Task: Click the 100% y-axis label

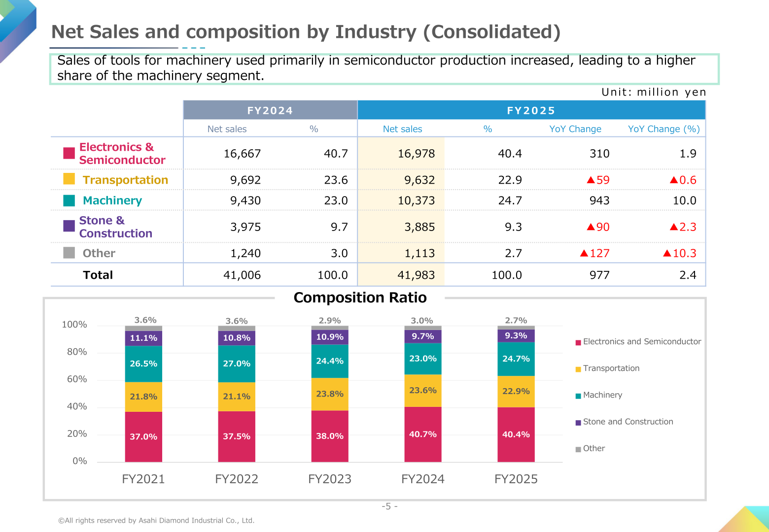Action: coord(74,325)
